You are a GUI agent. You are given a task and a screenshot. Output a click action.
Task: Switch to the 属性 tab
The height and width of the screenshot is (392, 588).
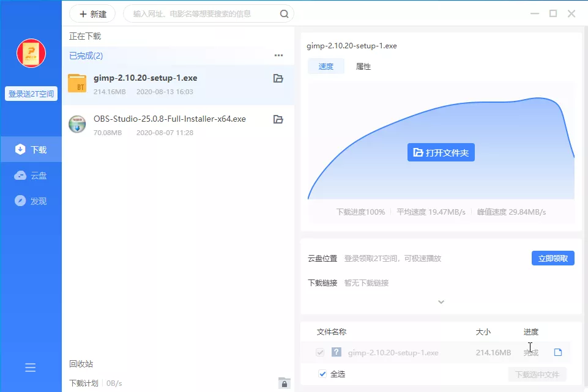(x=363, y=66)
